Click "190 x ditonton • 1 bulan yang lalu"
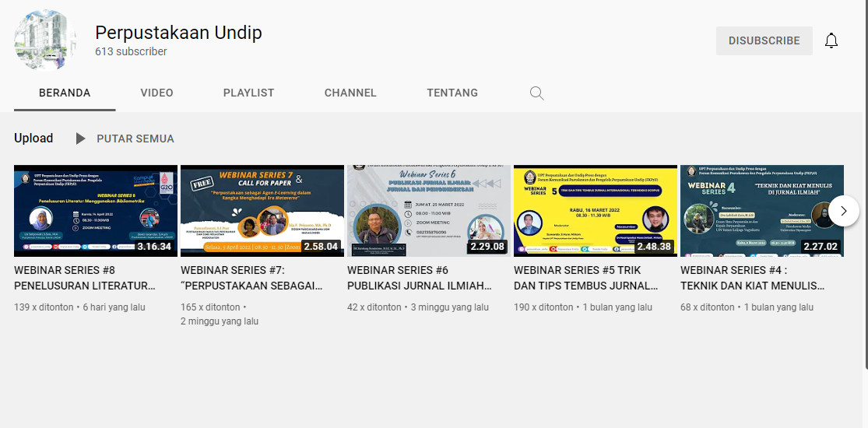This screenshot has height=428, width=868. 583,307
